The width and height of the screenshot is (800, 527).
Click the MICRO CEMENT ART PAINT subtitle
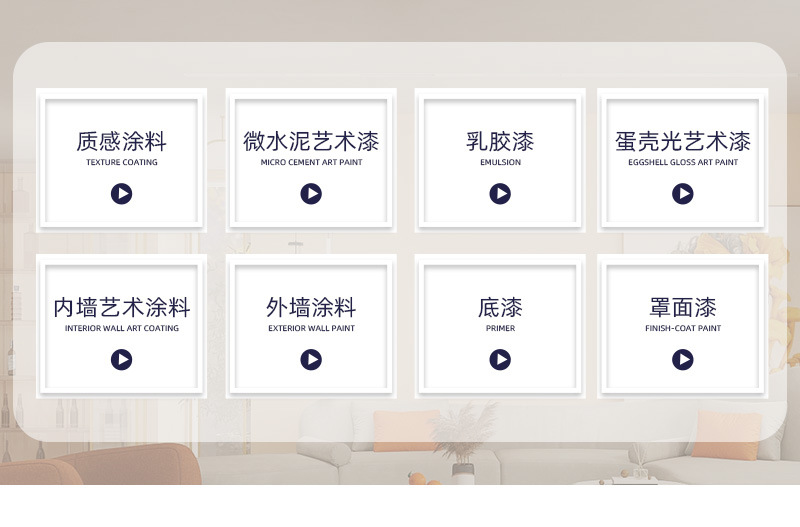point(311,162)
